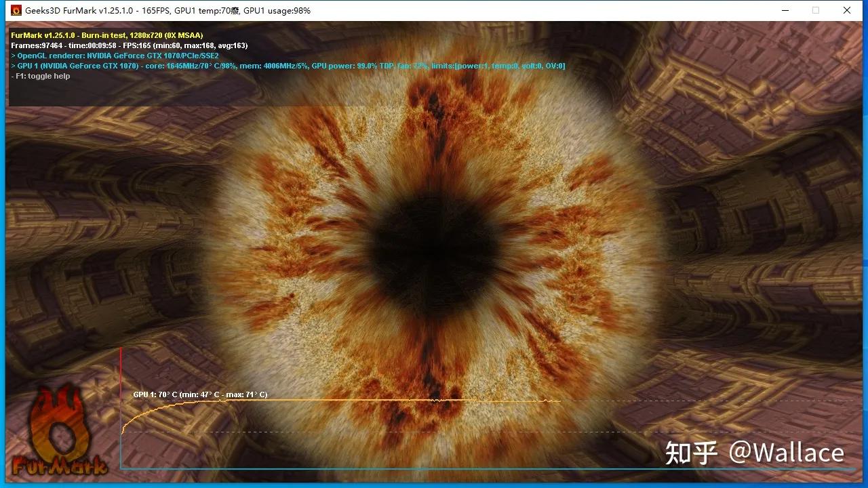This screenshot has width=868, height=488.
Task: Click the GPU 1 core clock status line
Action: pos(288,66)
